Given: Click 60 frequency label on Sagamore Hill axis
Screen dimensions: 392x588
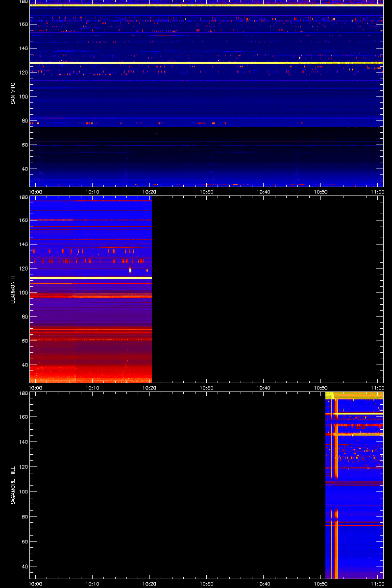Looking at the screenshot, I should tap(24, 541).
